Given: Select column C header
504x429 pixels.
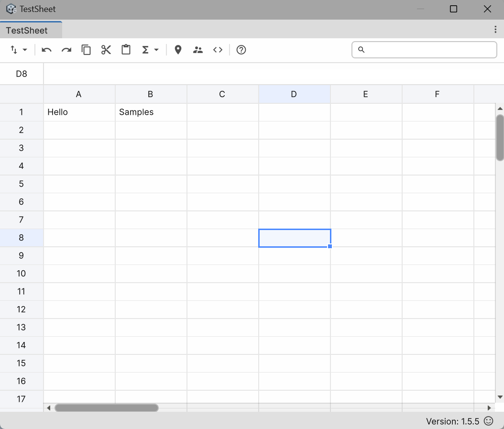Looking at the screenshot, I should pos(222,94).
